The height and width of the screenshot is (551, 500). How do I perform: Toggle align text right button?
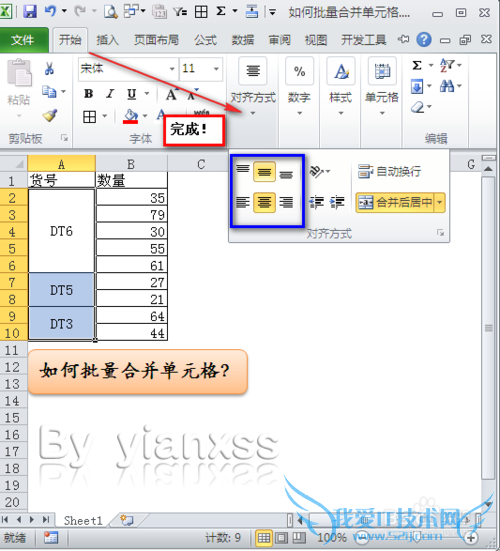click(x=286, y=202)
